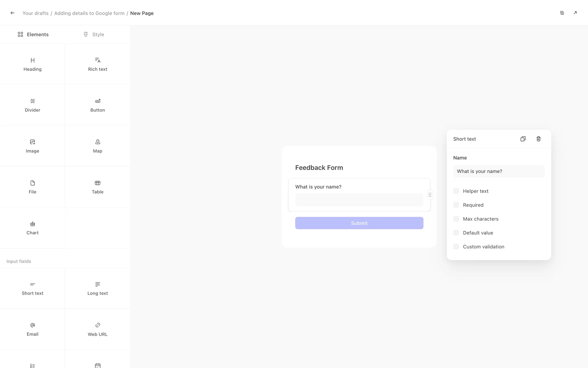This screenshot has height=368, width=588.
Task: Add a Heading element
Action: coord(32,64)
